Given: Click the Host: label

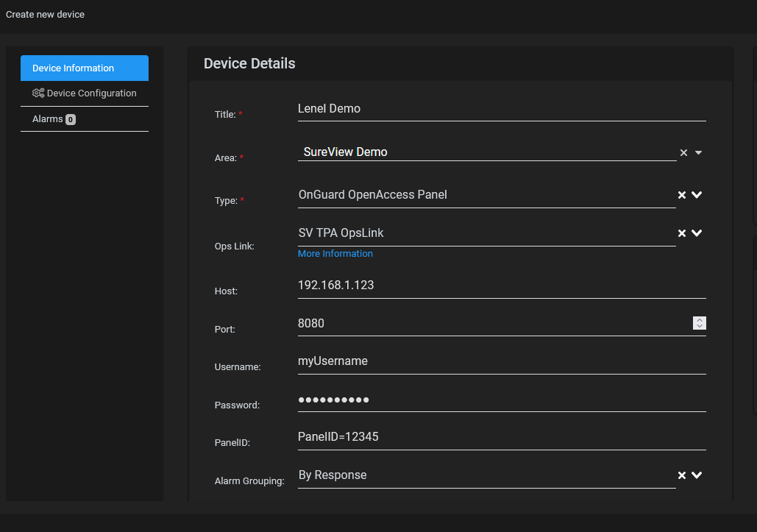Looking at the screenshot, I should [x=226, y=291].
